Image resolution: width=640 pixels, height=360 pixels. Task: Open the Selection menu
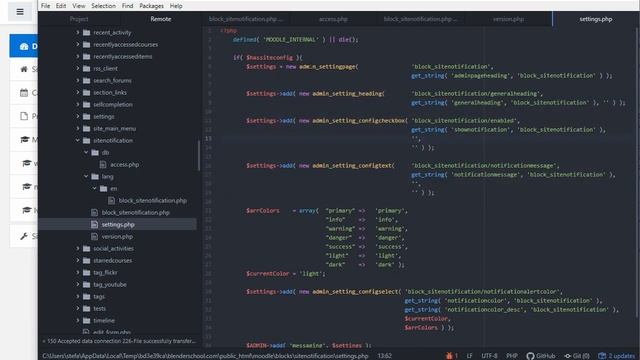103,6
